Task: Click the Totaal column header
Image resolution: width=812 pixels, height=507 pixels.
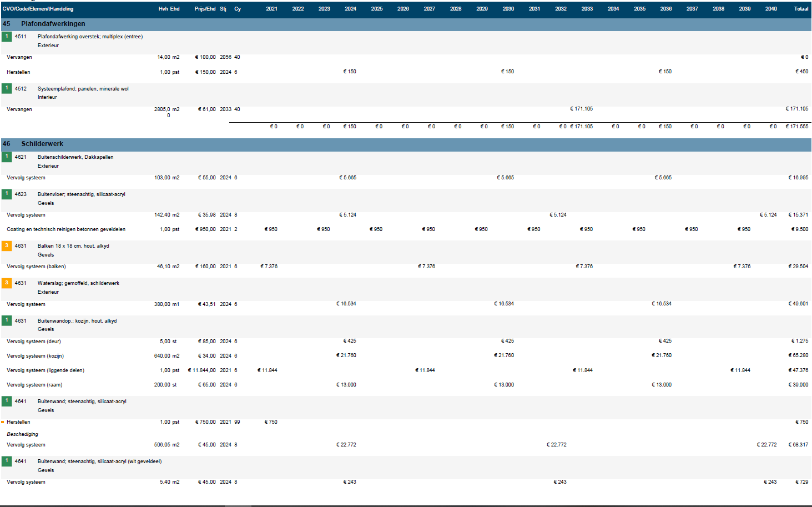Action: (800, 9)
